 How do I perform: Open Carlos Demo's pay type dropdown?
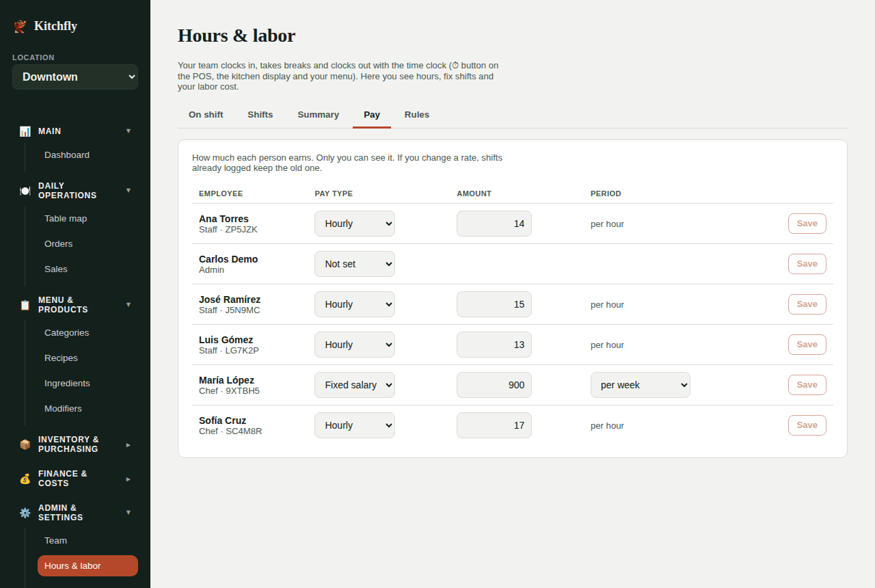coord(355,264)
